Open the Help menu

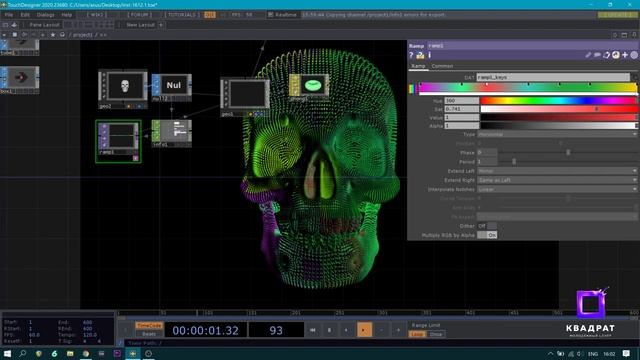click(x=67, y=15)
